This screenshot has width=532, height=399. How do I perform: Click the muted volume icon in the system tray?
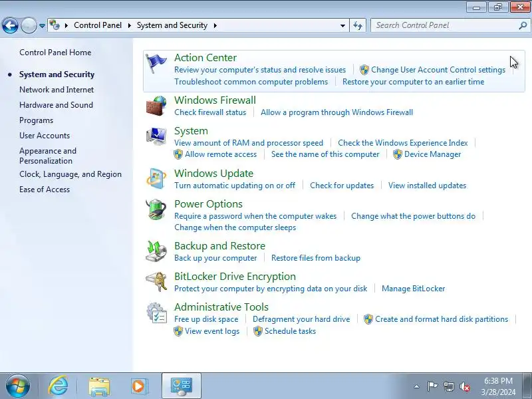click(464, 386)
